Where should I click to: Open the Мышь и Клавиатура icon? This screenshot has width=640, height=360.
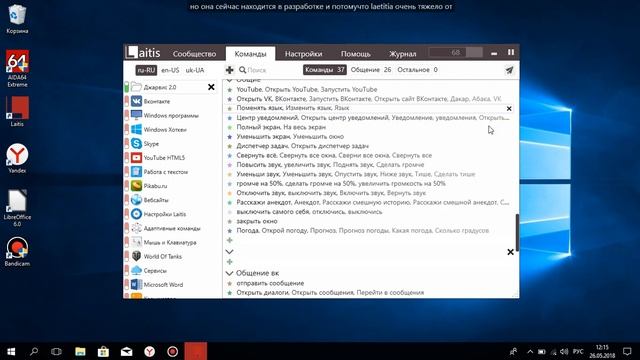click(136, 242)
